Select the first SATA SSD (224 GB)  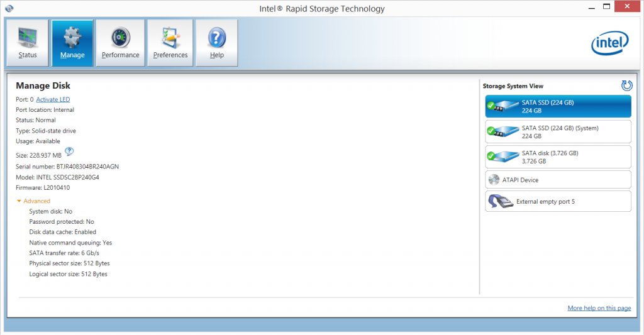(558, 106)
